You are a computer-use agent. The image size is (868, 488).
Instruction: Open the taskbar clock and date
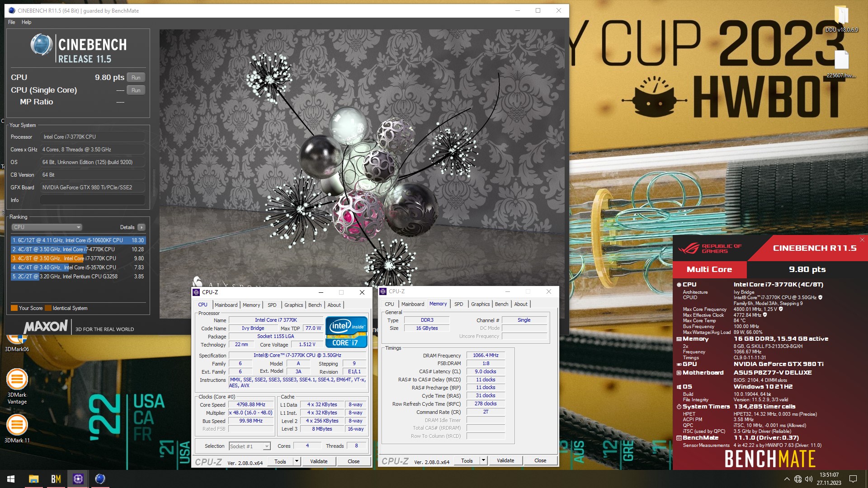point(829,479)
